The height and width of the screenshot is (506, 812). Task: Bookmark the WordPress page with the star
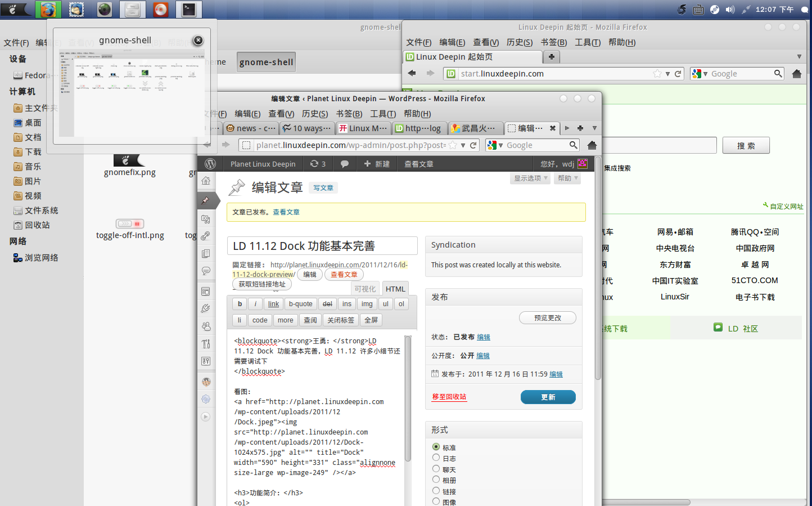453,145
